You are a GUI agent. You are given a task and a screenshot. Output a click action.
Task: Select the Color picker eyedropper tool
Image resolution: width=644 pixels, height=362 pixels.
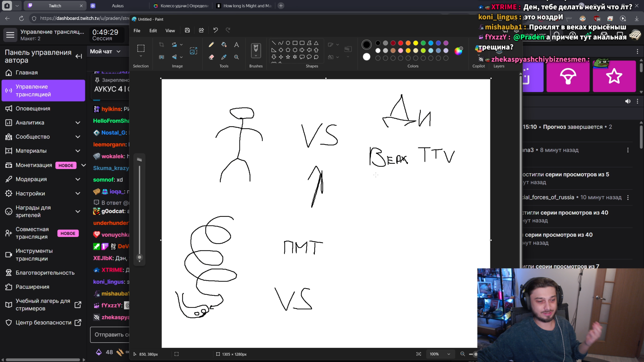tap(224, 57)
